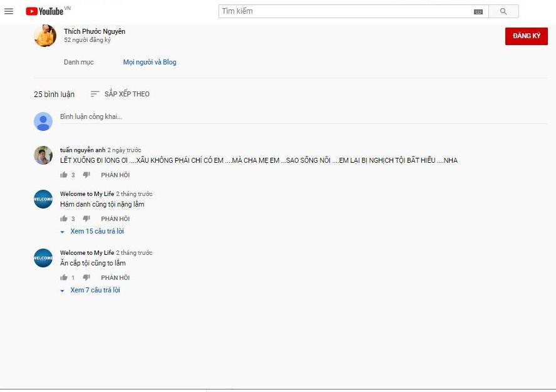556x392 pixels.
Task: Open the 'Welcome to My Life' commenter name
Action: pyautogui.click(x=87, y=194)
